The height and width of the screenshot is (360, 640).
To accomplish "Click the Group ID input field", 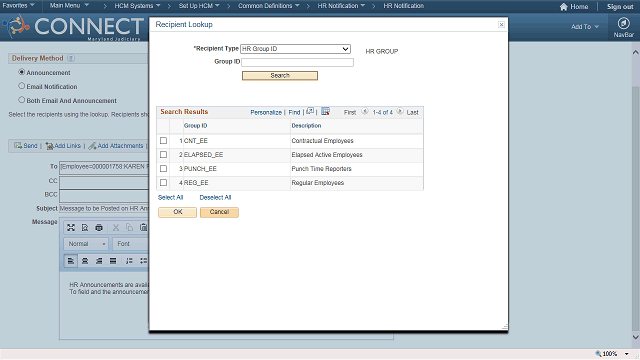I will click(297, 62).
